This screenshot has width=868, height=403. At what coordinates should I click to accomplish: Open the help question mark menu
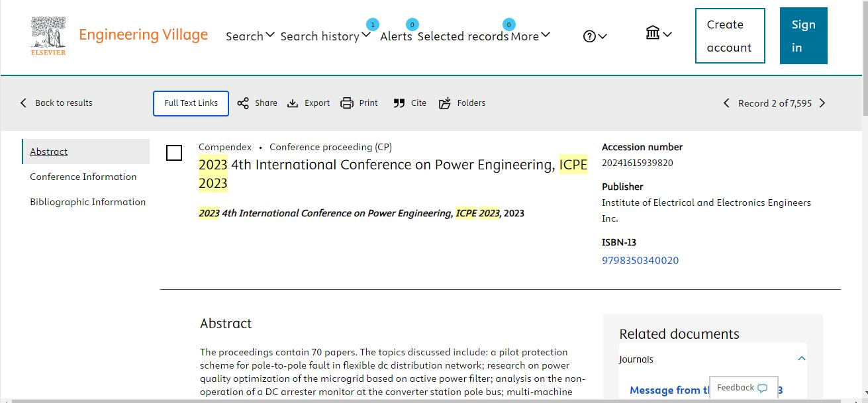coord(595,36)
